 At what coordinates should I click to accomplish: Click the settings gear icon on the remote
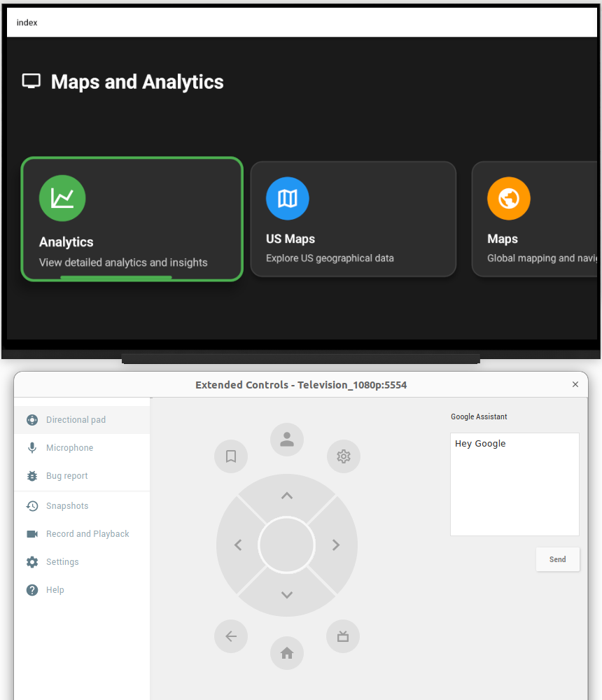pos(343,456)
